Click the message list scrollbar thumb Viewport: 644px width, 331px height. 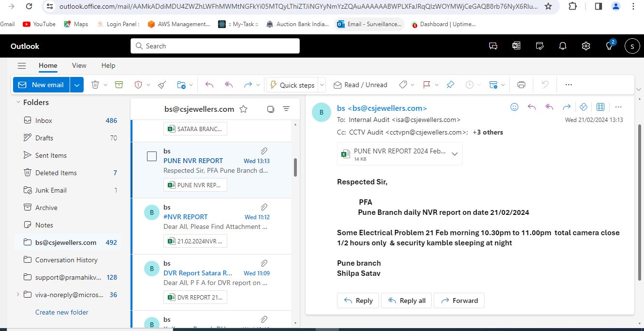click(295, 167)
